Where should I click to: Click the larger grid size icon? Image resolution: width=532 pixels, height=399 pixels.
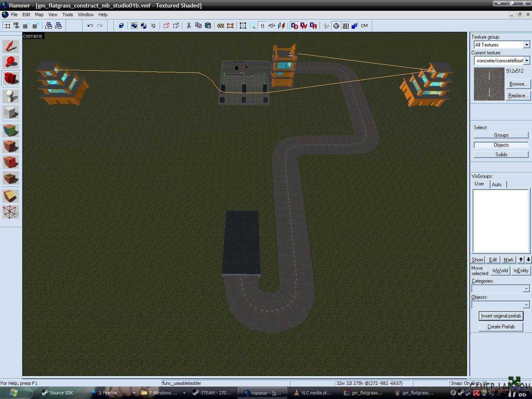click(x=35, y=26)
